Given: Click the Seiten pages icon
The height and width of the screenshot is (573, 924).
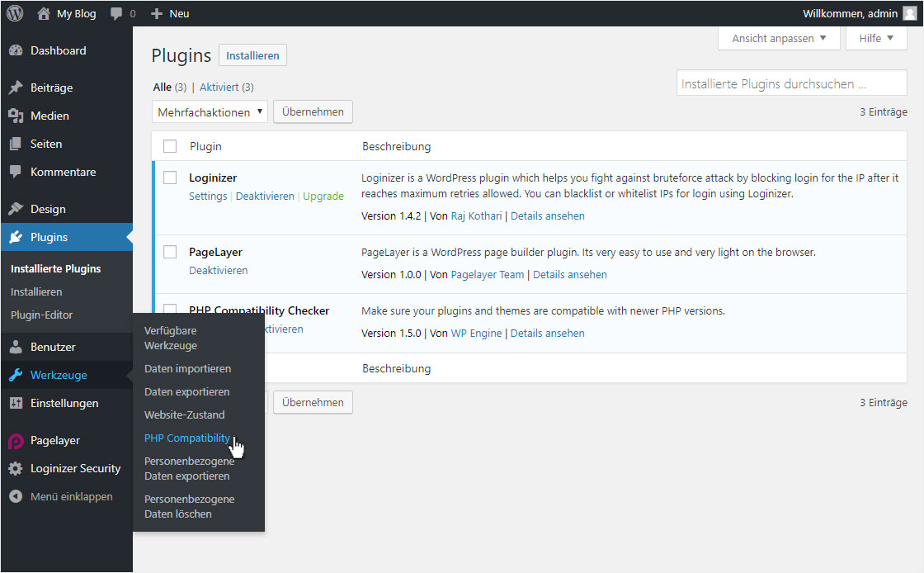Looking at the screenshot, I should click(16, 144).
